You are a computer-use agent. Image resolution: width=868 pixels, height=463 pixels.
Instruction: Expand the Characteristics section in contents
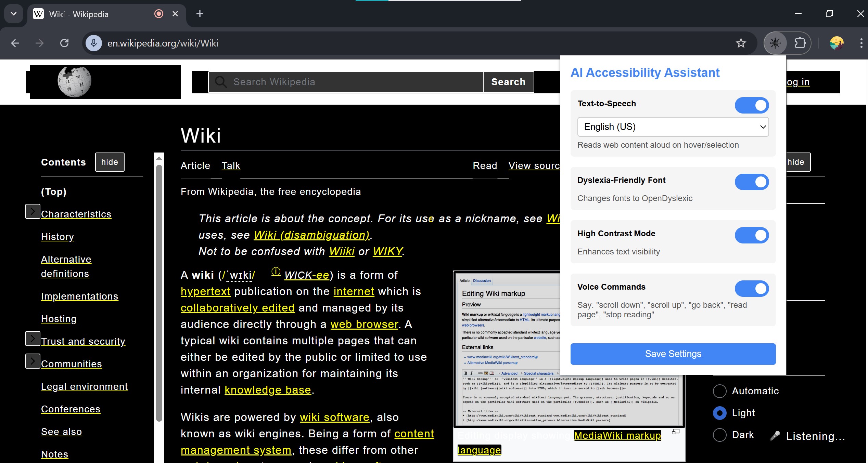[33, 212]
